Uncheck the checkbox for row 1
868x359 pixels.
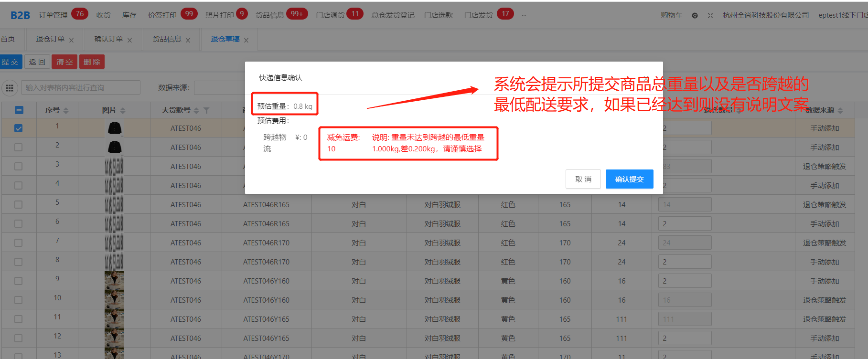click(x=19, y=128)
